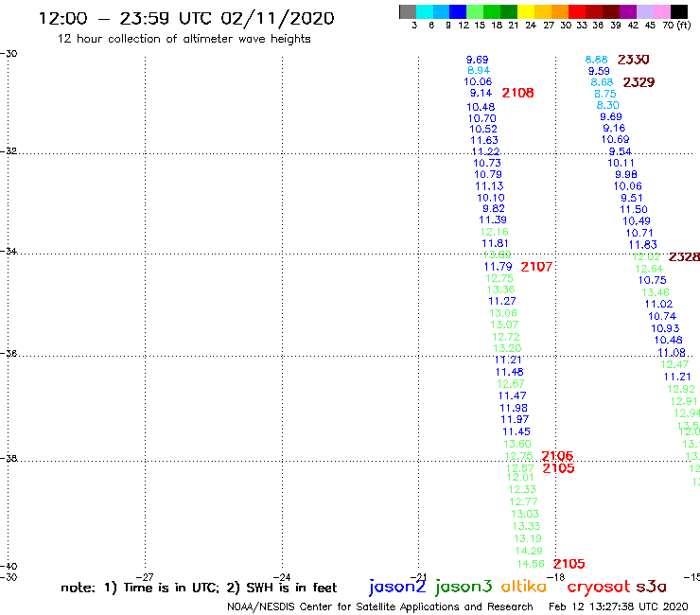Image resolution: width=700 pixels, height=615 pixels.
Task: Click the 9.59 wave height reading
Action: click(599, 71)
